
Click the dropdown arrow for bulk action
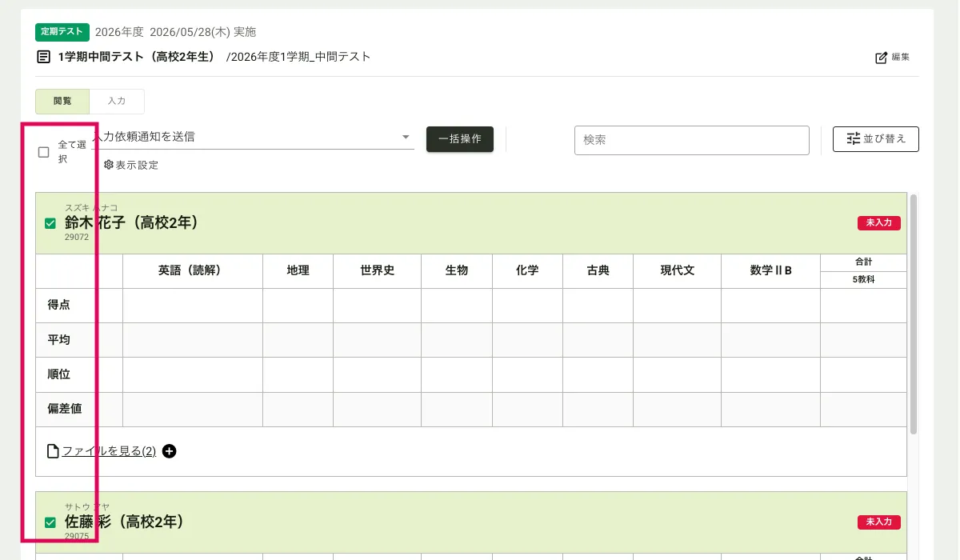click(406, 137)
